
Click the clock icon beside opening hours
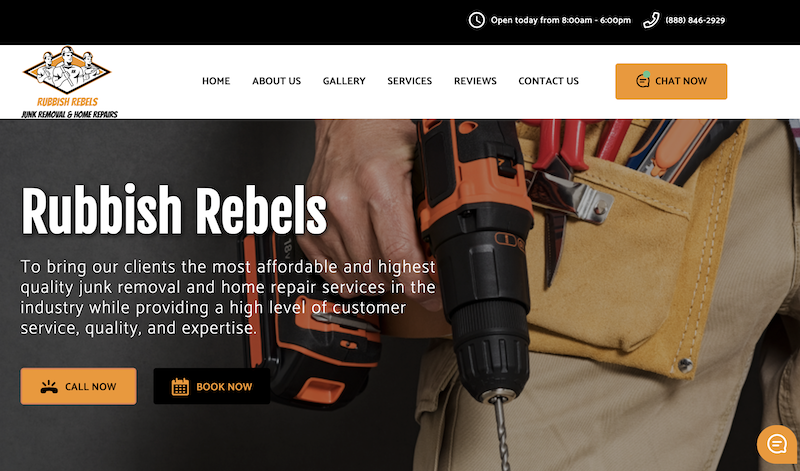tap(477, 20)
